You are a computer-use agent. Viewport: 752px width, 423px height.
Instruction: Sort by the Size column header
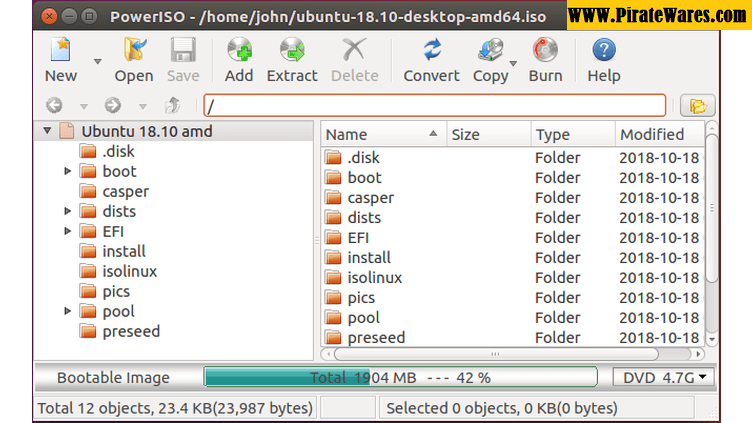pos(489,134)
